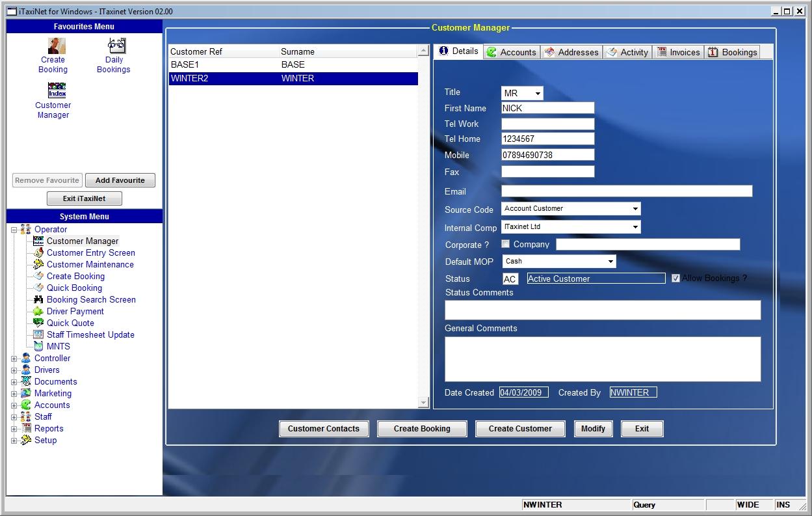The width and height of the screenshot is (812, 516).
Task: Expand the Documents tree node
Action: pyautogui.click(x=14, y=382)
